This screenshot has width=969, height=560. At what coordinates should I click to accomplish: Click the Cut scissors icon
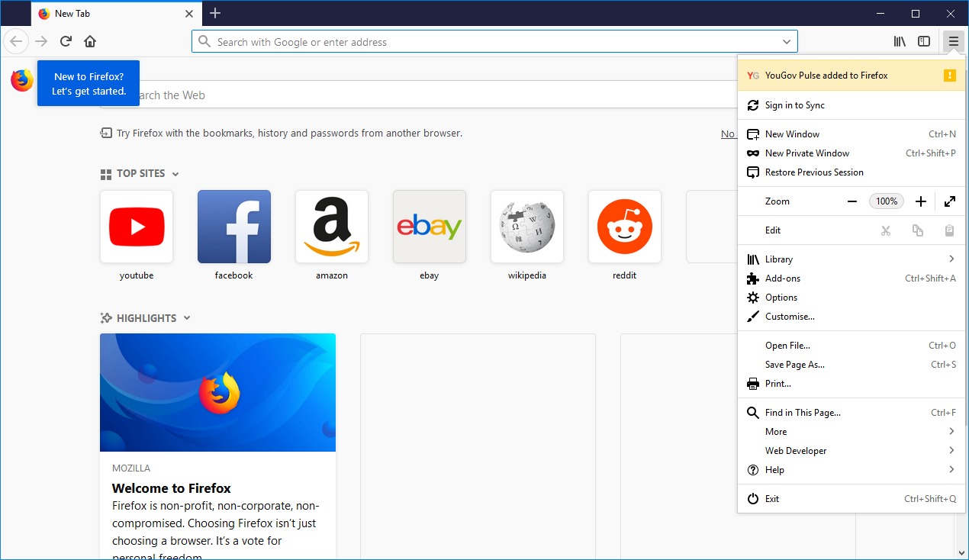pos(886,230)
